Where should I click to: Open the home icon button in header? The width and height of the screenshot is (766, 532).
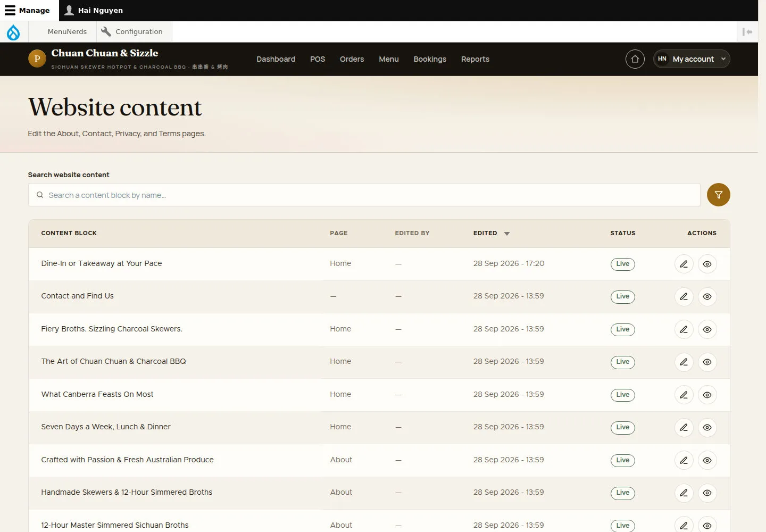point(635,59)
